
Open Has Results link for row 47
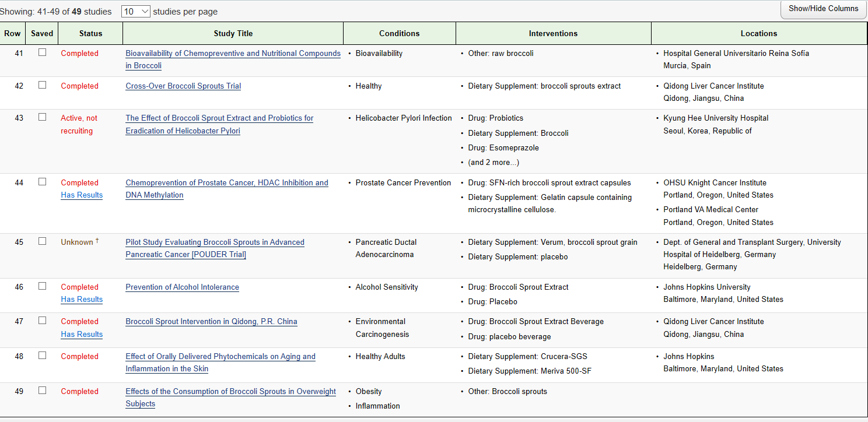(x=82, y=334)
